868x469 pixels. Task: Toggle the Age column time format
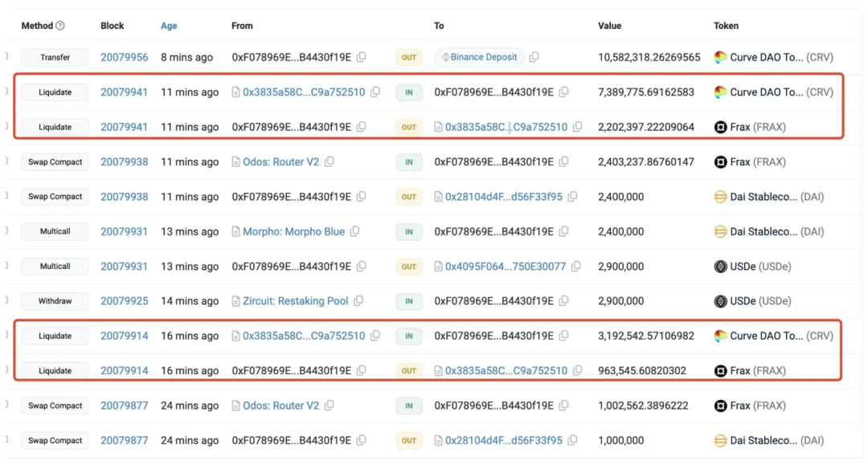pyautogui.click(x=169, y=26)
